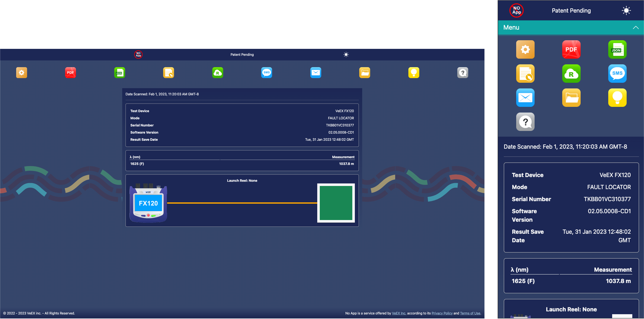
Task: Click green cloud R icon in desktop toolbar
Action: (x=217, y=73)
